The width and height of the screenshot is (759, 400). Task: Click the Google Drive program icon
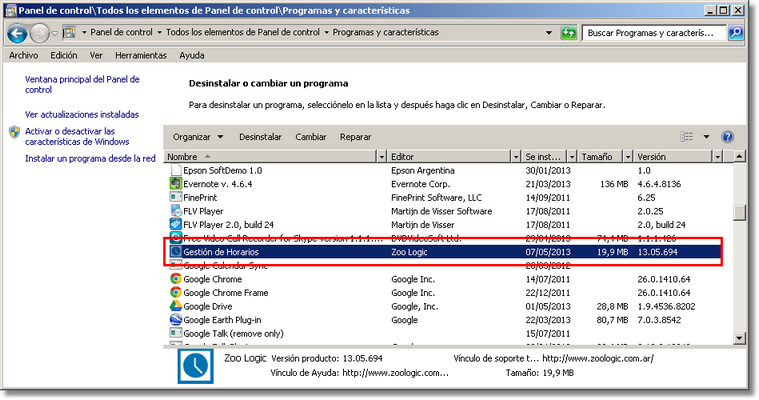coord(175,306)
